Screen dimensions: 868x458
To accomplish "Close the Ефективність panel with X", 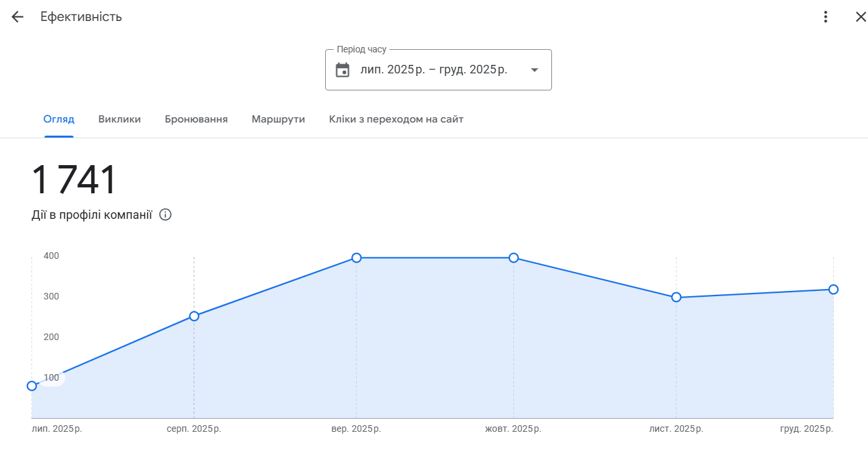I will [860, 17].
